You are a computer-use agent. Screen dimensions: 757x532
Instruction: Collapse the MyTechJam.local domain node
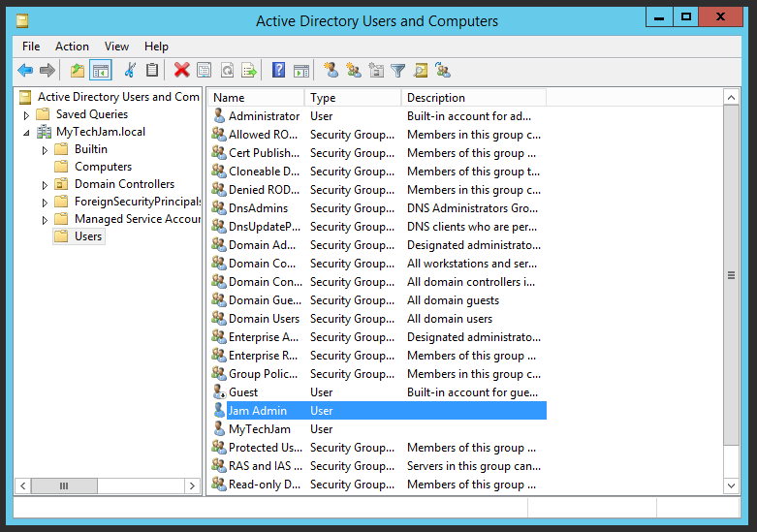pyautogui.click(x=26, y=133)
